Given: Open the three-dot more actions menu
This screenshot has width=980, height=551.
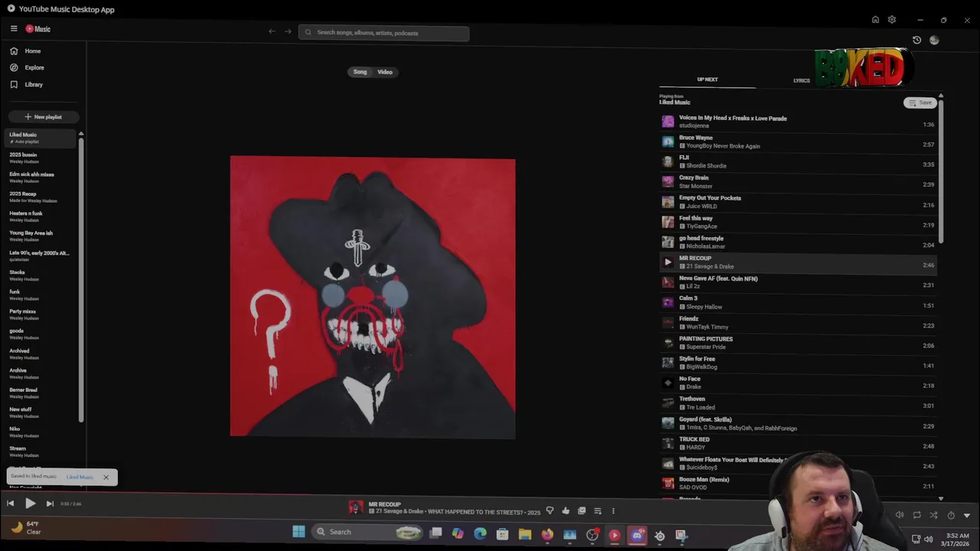Looking at the screenshot, I should 613,511.
